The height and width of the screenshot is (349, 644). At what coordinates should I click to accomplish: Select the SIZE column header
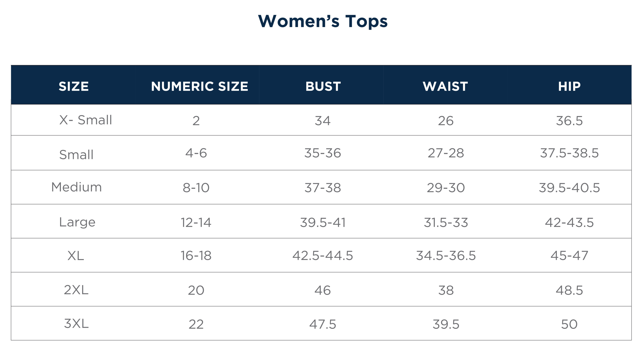(73, 86)
